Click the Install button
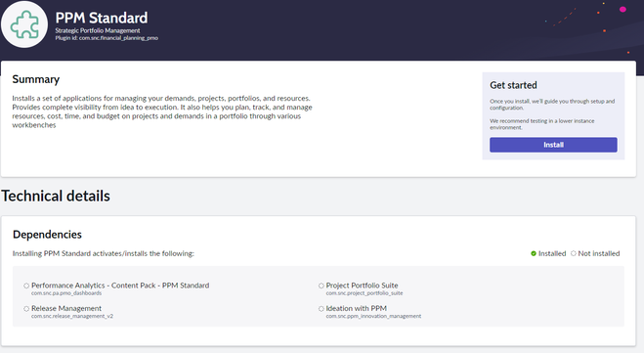Screen dimensions: 644x353 pyautogui.click(x=553, y=145)
